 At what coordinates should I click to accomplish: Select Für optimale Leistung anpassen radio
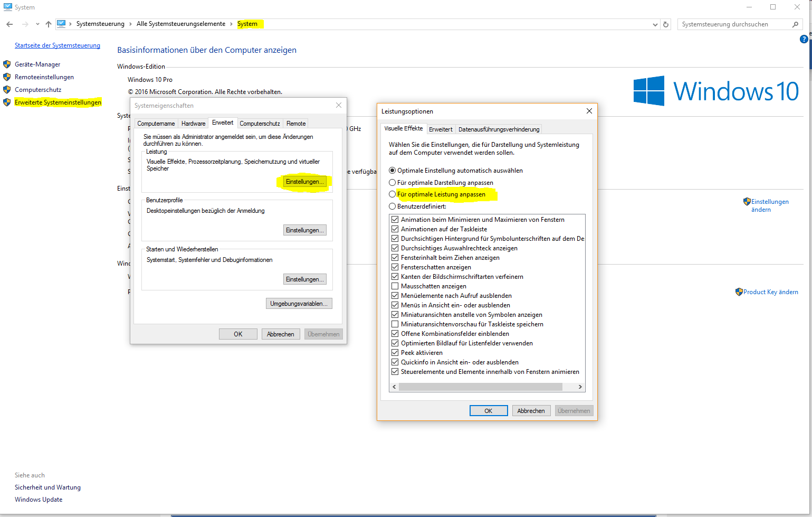[x=392, y=194]
